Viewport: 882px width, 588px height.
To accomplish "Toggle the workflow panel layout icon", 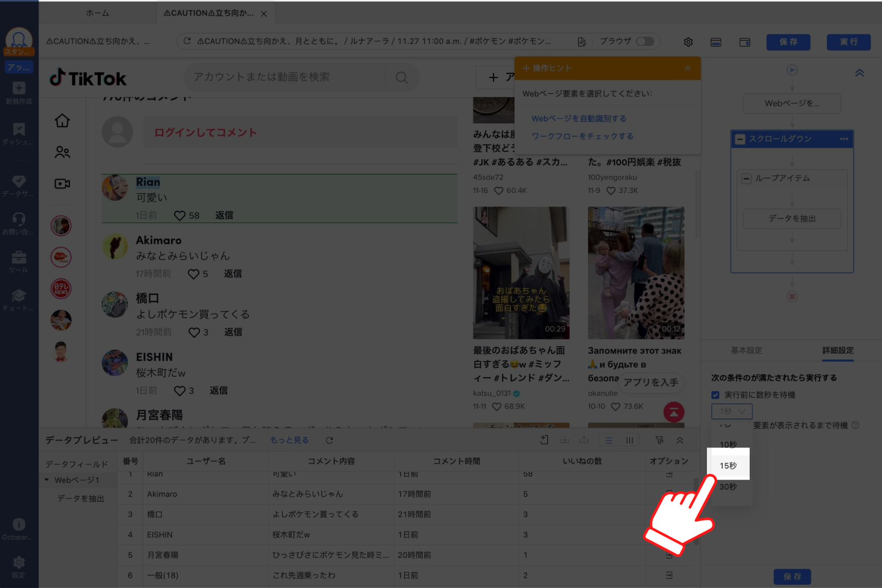I will pyautogui.click(x=745, y=42).
